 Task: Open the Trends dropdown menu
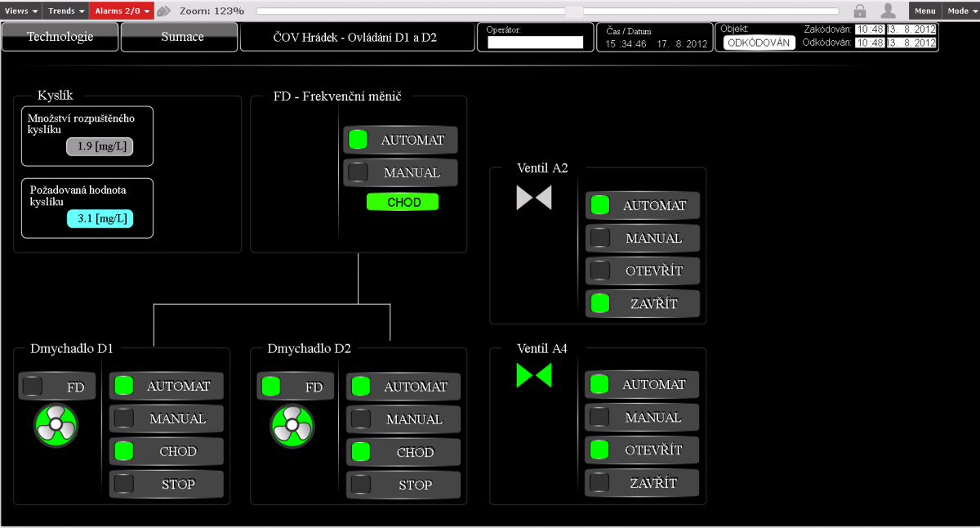click(x=67, y=11)
